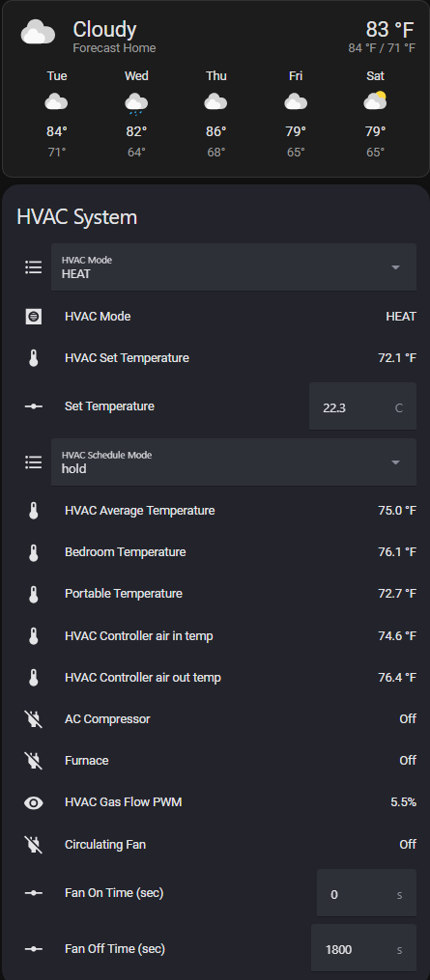This screenshot has width=430, height=980.
Task: Click the HVAC Gas Flow PWM 5.5% value
Action: tap(404, 802)
